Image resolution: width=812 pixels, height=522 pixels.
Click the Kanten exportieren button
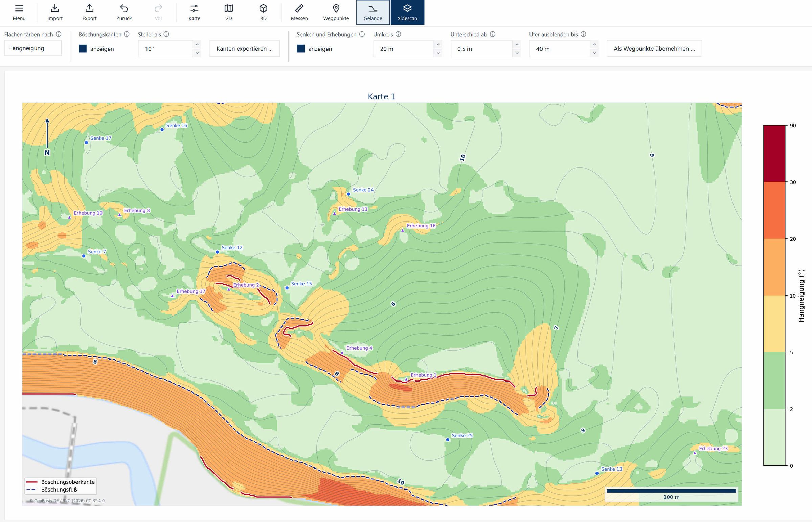point(245,48)
